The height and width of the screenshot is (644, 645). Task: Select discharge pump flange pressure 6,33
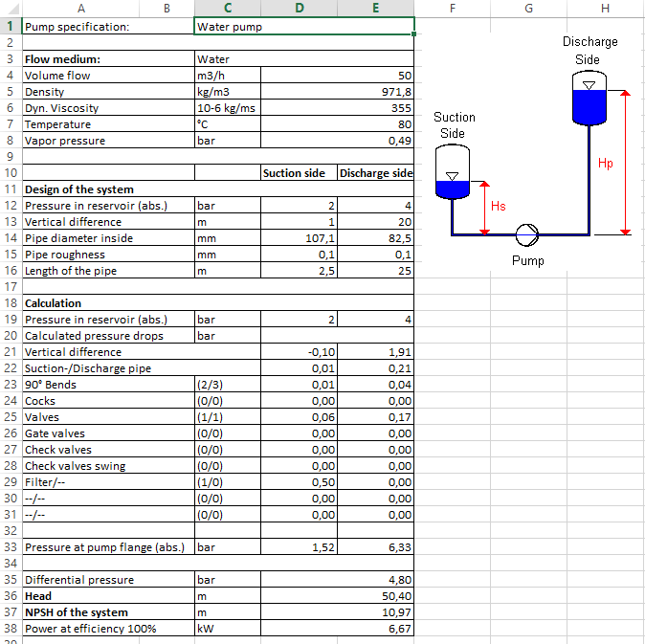point(375,547)
